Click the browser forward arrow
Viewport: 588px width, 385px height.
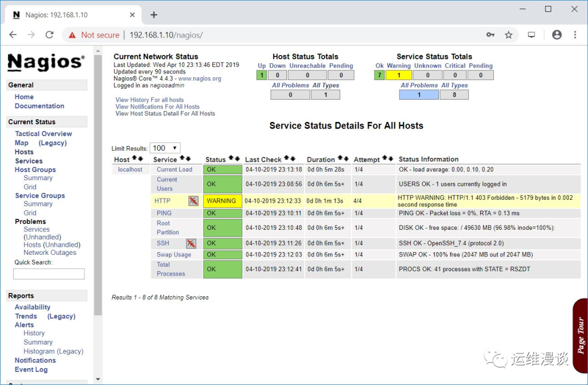click(x=31, y=35)
